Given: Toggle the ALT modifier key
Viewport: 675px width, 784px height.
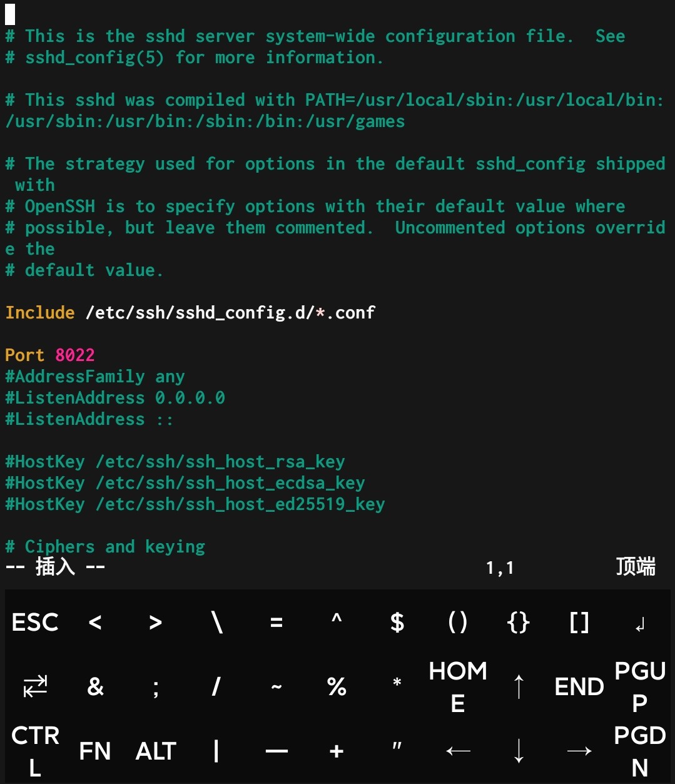Looking at the screenshot, I should pyautogui.click(x=156, y=751).
